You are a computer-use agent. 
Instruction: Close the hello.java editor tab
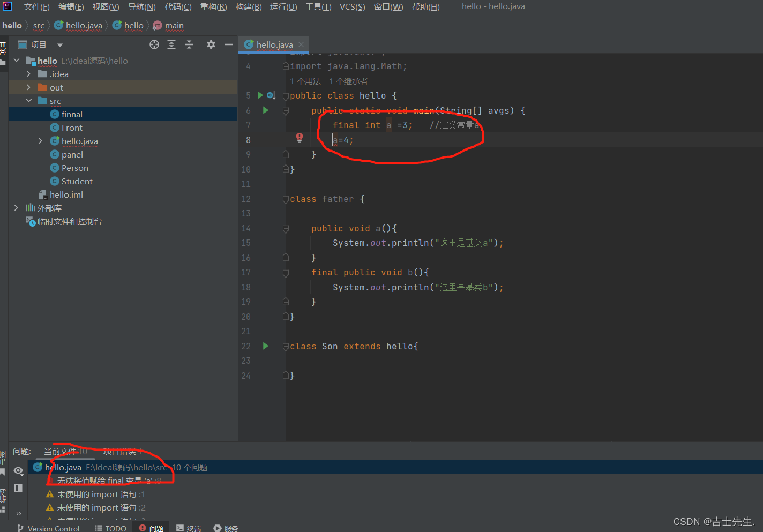pyautogui.click(x=301, y=44)
